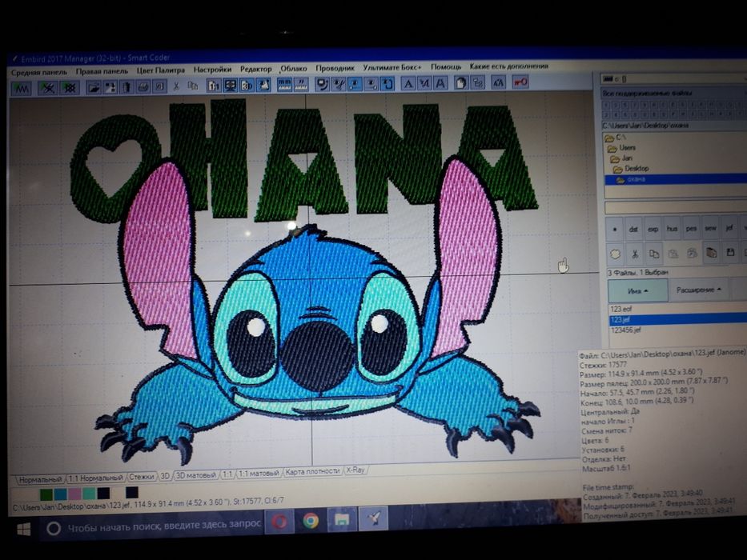Click the 3D view toolbar icon

[247, 86]
